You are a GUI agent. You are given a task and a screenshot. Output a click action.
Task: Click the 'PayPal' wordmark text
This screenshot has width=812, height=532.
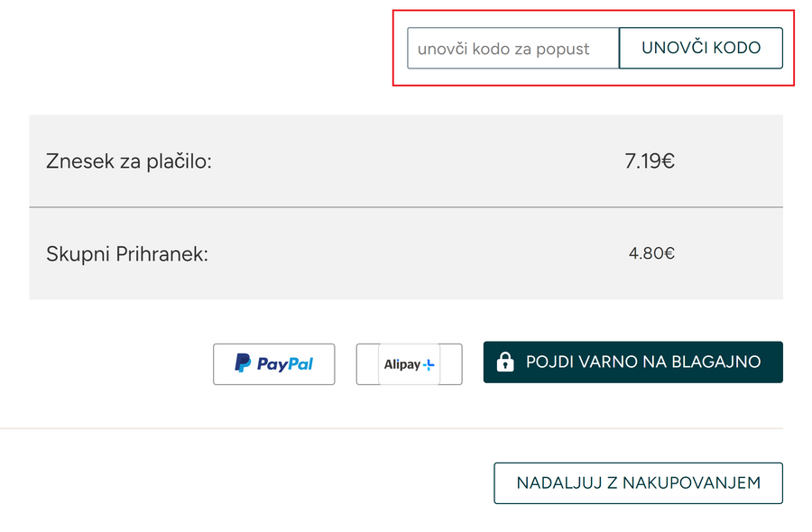285,364
